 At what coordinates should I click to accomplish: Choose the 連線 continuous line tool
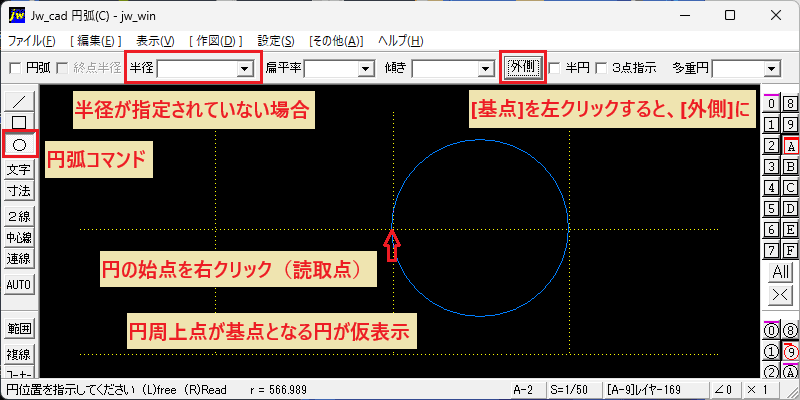pos(19,259)
